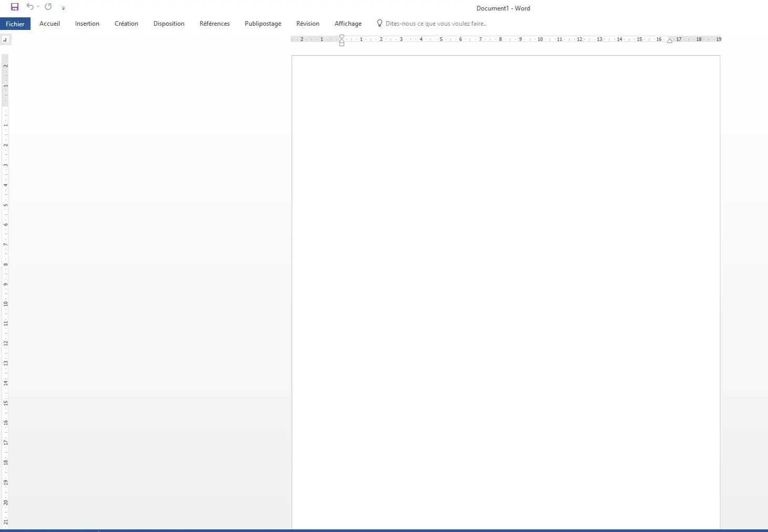Go to the Références tab
Screen dimensions: 768x532
(214, 24)
